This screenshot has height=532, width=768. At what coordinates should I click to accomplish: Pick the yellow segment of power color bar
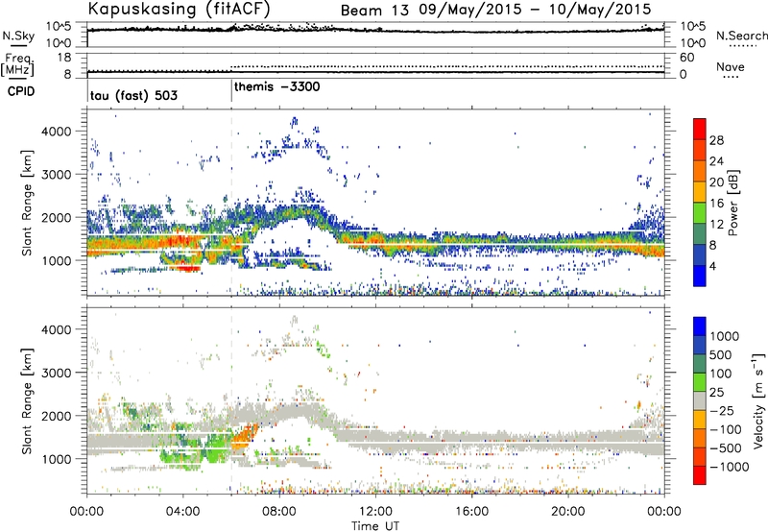pos(700,191)
